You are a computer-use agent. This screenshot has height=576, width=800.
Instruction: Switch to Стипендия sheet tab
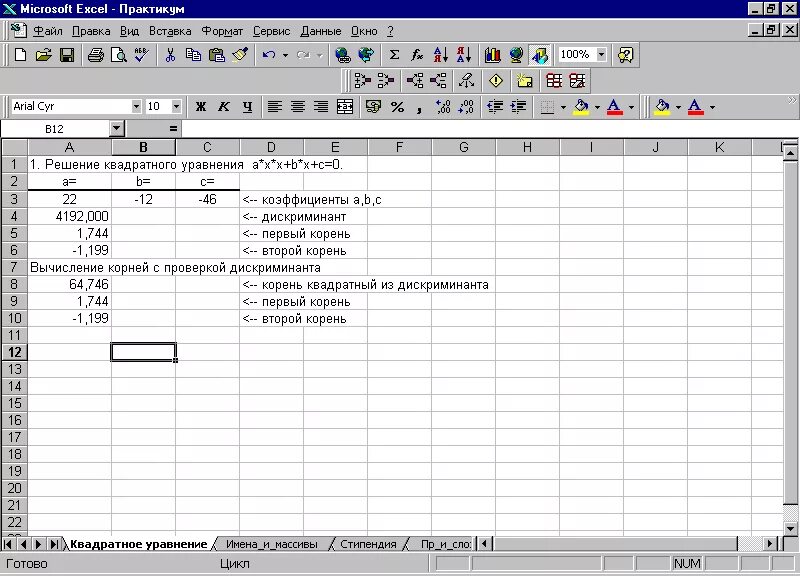tap(368, 544)
